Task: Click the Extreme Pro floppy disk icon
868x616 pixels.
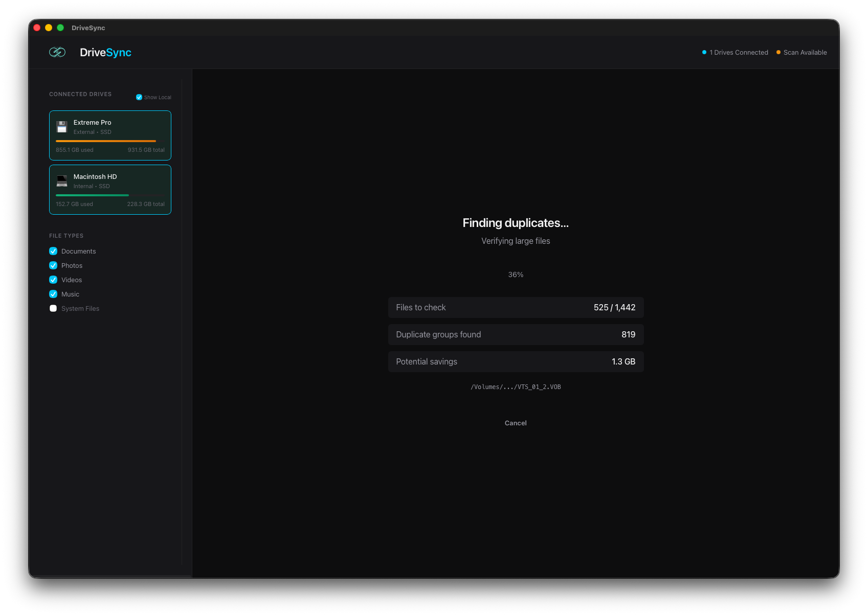Action: point(62,127)
